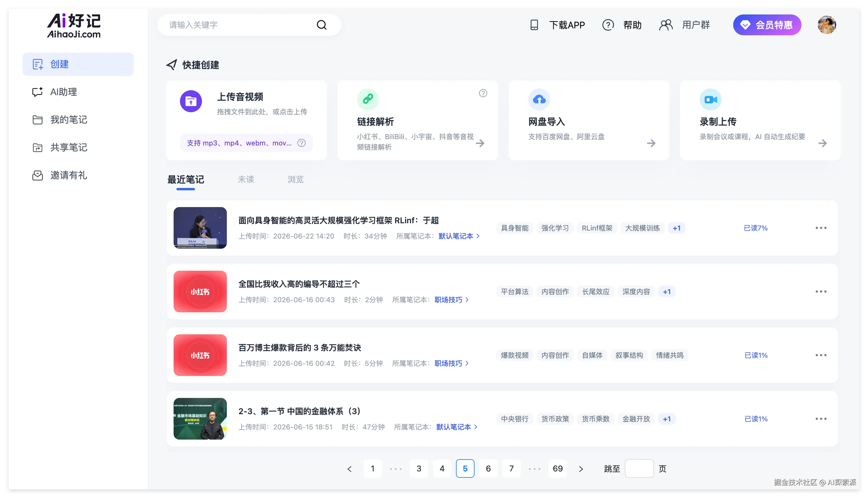Expand hidden pages ellipsis after page 1

pyautogui.click(x=396, y=469)
